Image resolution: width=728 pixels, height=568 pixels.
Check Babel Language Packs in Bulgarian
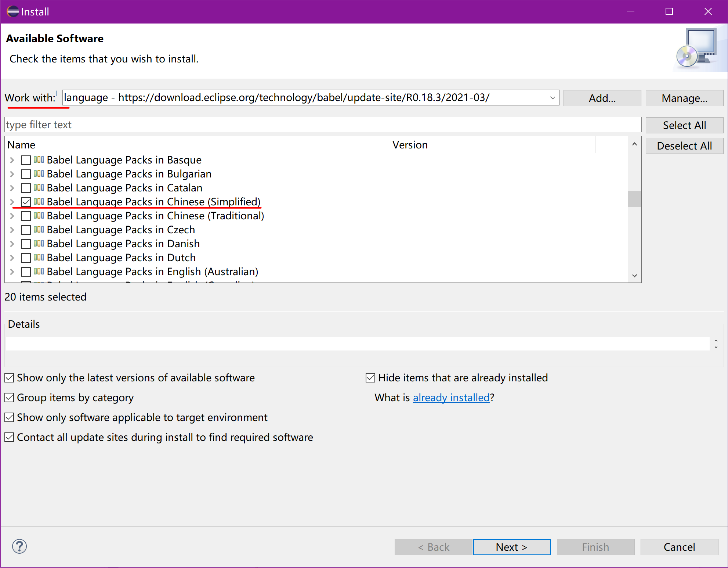tap(26, 174)
